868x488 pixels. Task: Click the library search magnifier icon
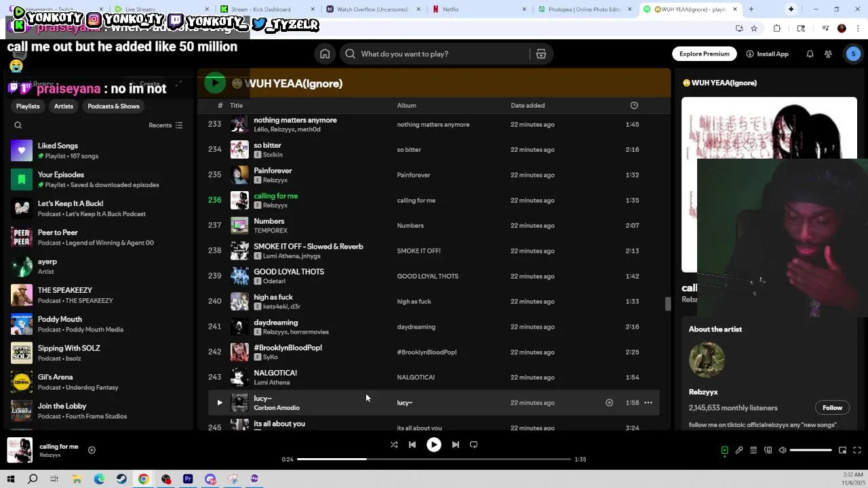pos(18,125)
